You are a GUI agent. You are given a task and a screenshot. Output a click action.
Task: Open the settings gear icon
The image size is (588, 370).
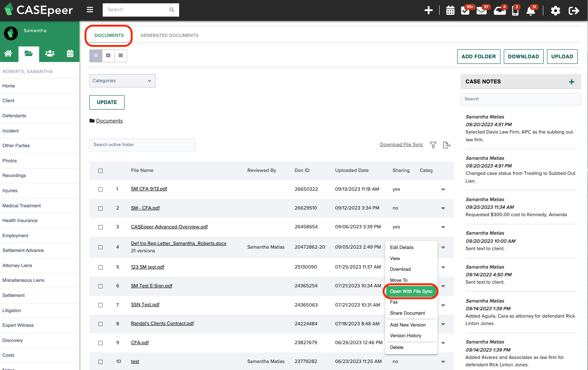[x=555, y=11]
